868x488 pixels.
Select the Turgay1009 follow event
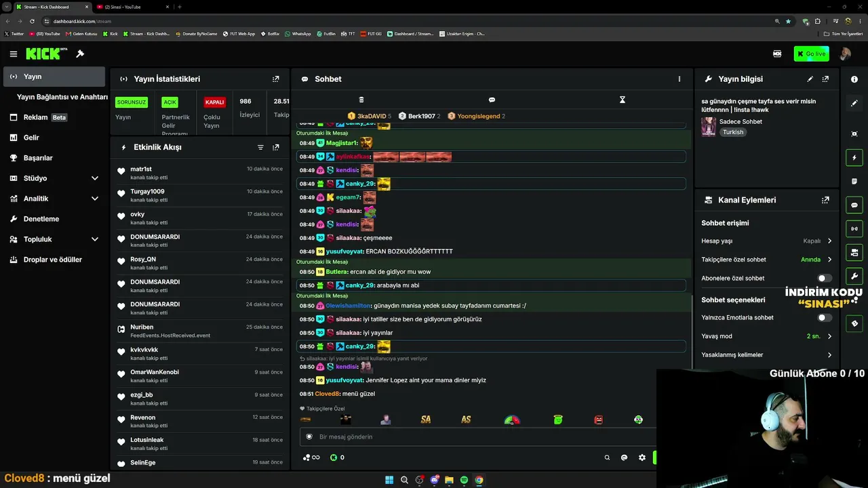click(200, 195)
